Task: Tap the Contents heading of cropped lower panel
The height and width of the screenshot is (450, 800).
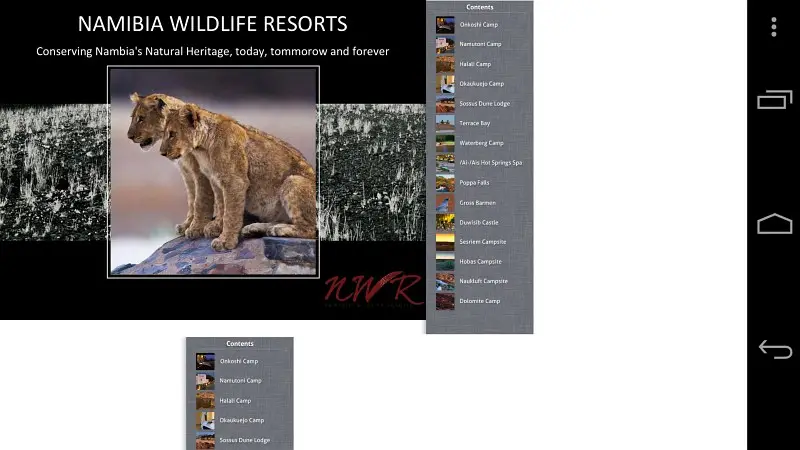Action: pyautogui.click(x=240, y=344)
